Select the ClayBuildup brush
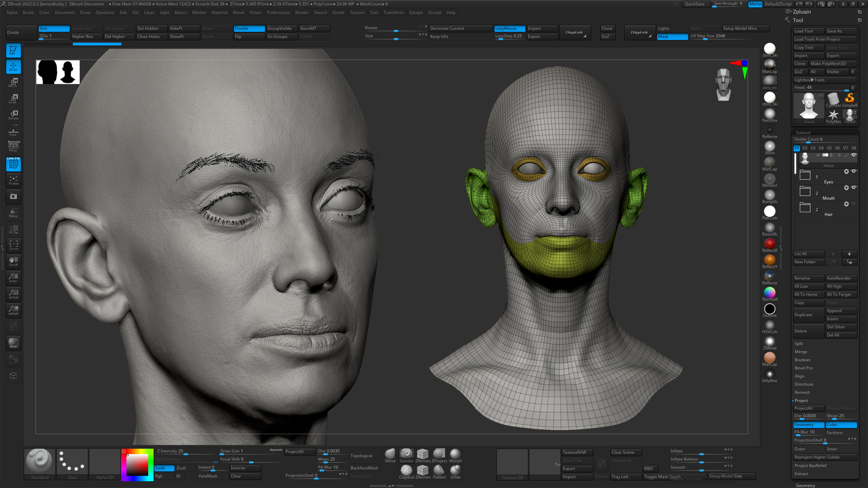The width and height of the screenshot is (868, 488). click(407, 472)
